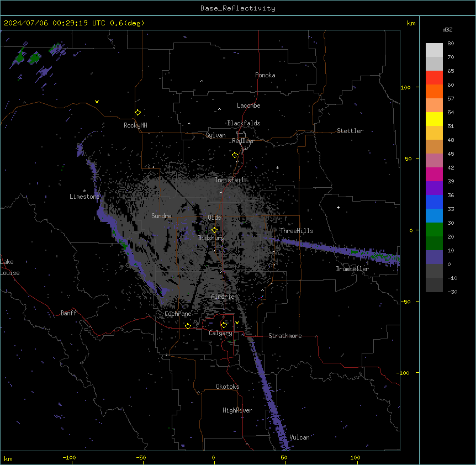Viewport: 476px width, 465px height.
Task: Select the yellow V marker northeast of Calgary
Action: (x=237, y=323)
